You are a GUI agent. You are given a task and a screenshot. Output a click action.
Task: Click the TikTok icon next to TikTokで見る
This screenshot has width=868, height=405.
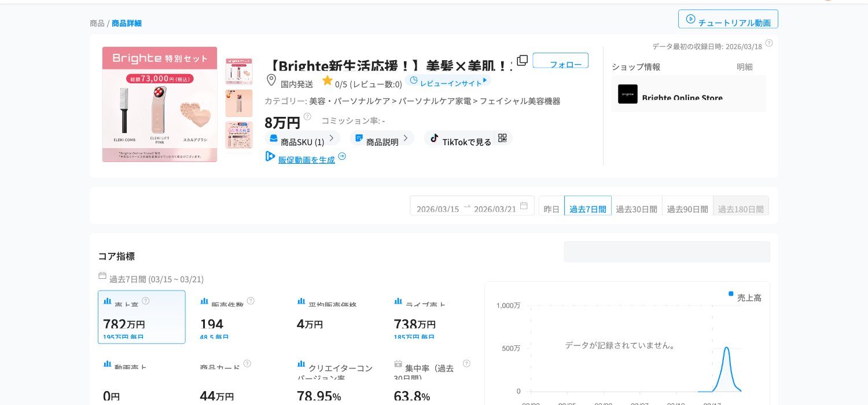tap(435, 138)
